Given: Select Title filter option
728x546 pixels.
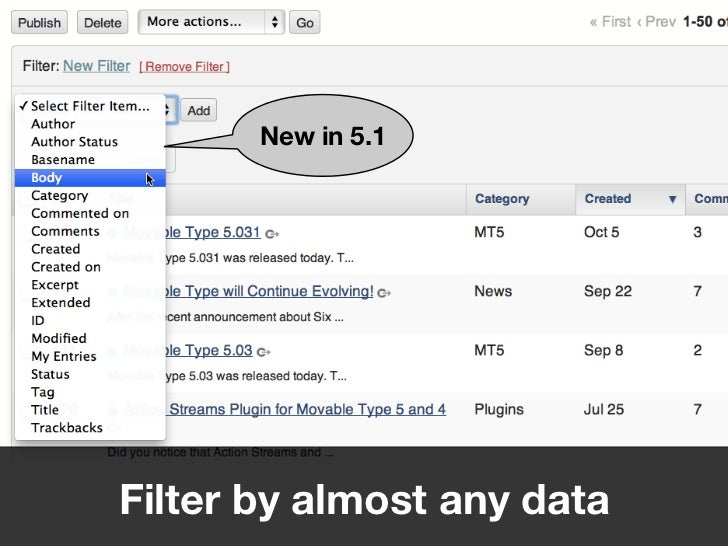Looking at the screenshot, I should [90, 410].
